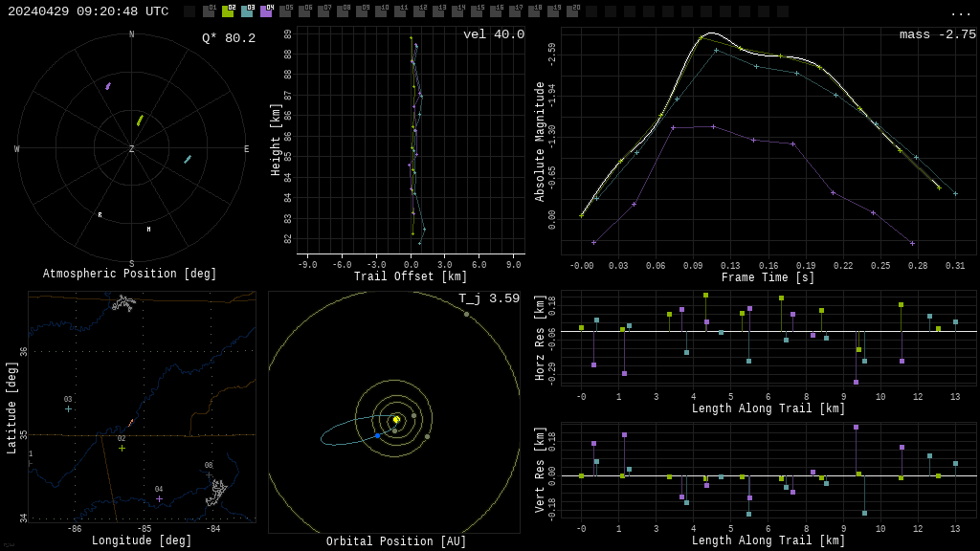Select the green meteor streak in sky plot
The width and height of the screenshot is (980, 551).
[x=140, y=121]
